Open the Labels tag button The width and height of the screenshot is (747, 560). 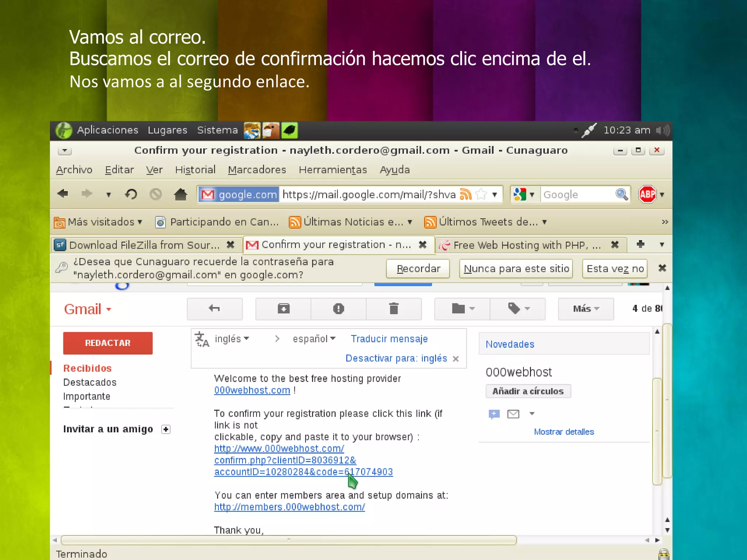coord(518,309)
